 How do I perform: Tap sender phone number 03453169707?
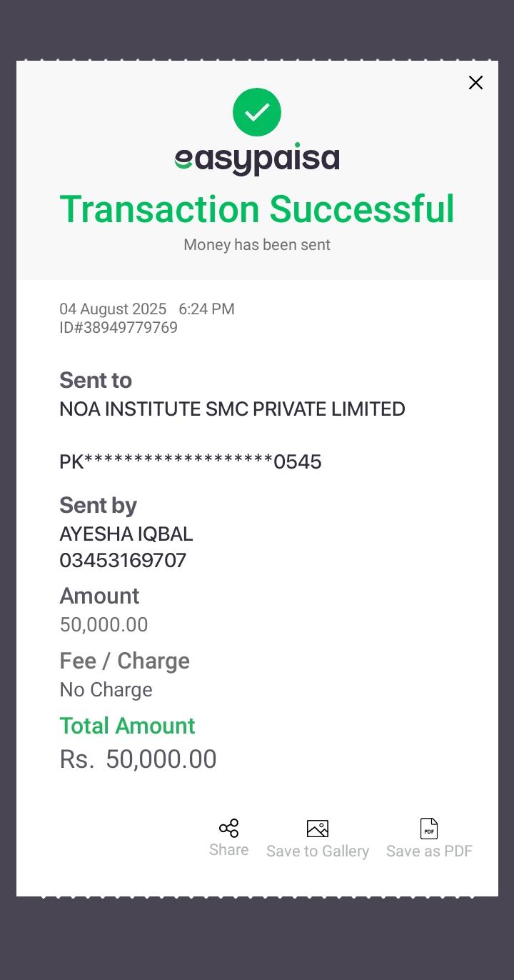click(123, 561)
